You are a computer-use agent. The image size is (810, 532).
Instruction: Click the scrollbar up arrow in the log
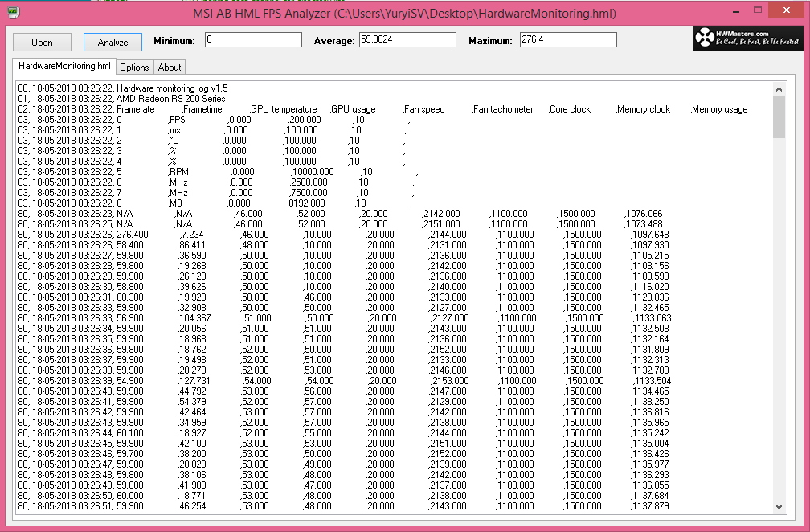pos(779,89)
